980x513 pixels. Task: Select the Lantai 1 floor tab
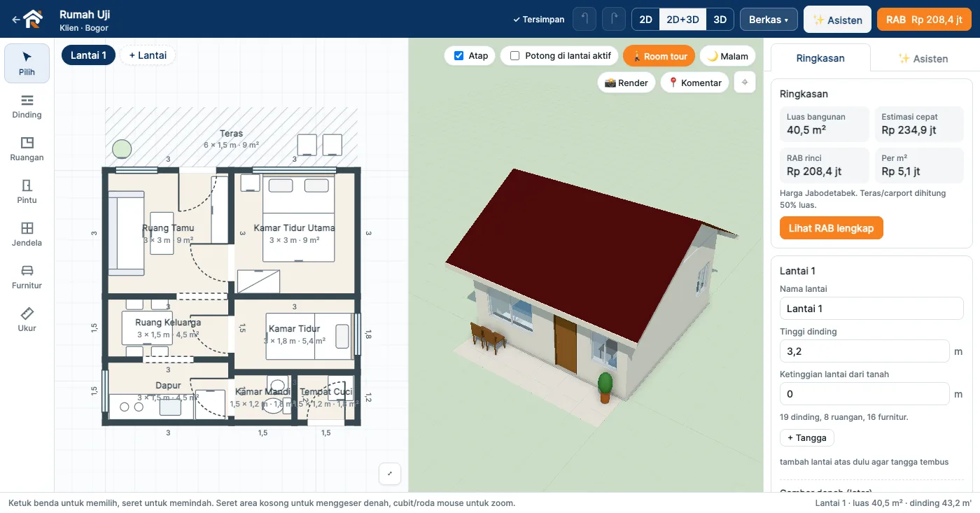(88, 55)
